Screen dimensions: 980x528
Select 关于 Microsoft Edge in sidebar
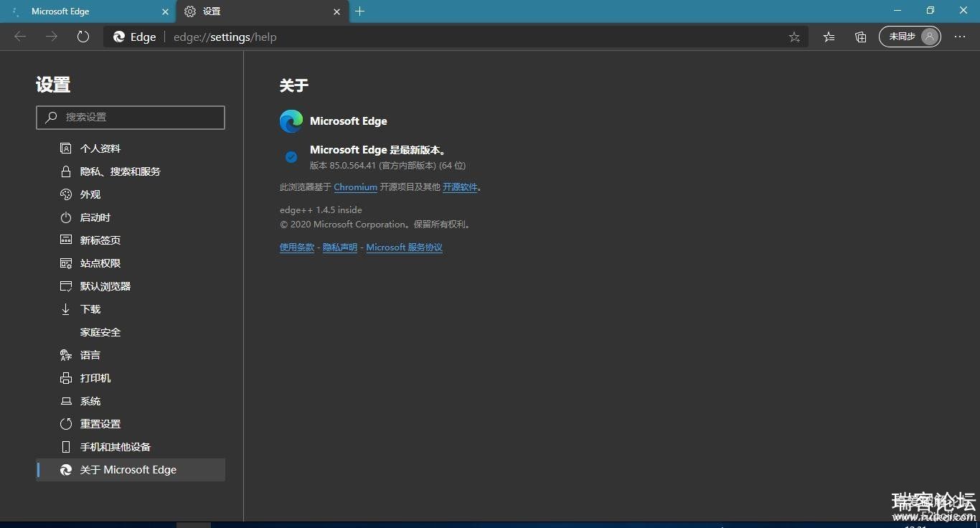click(x=131, y=470)
